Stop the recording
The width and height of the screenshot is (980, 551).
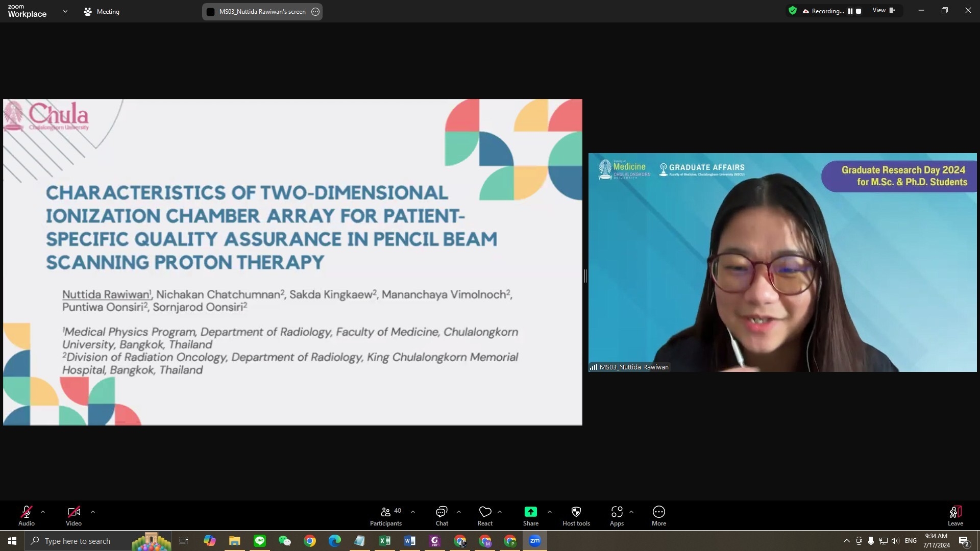[x=859, y=11]
